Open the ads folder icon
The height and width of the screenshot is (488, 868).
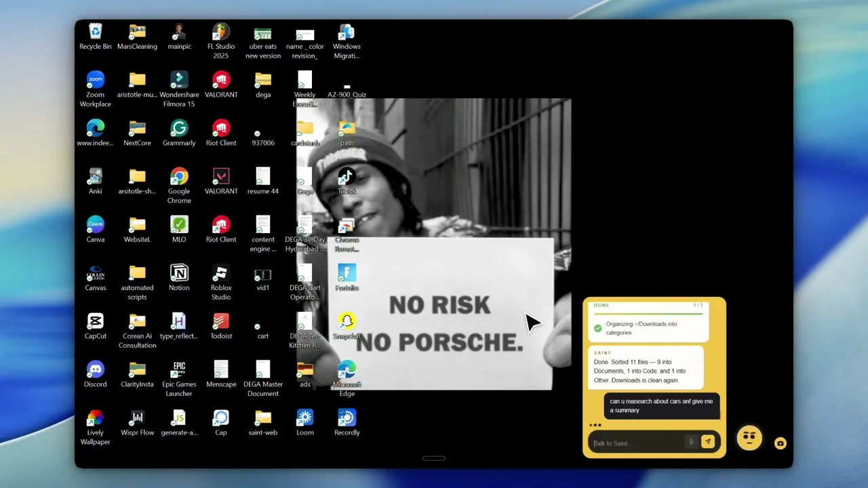coord(305,373)
